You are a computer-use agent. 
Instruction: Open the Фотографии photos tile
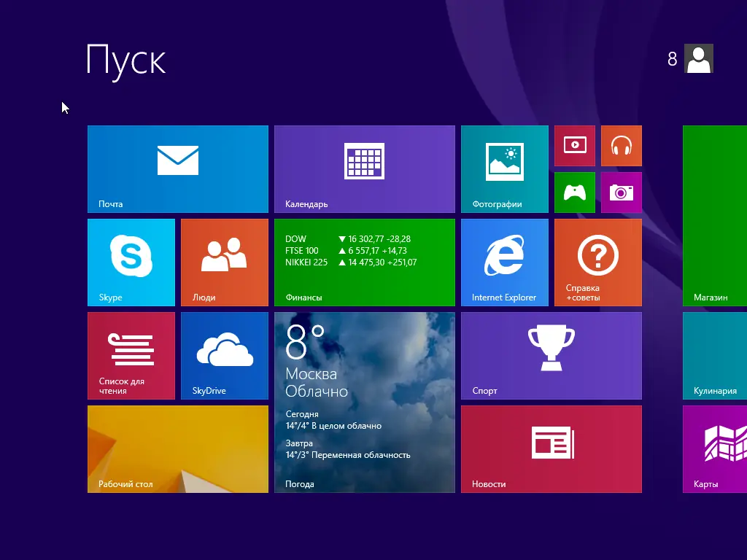click(505, 169)
